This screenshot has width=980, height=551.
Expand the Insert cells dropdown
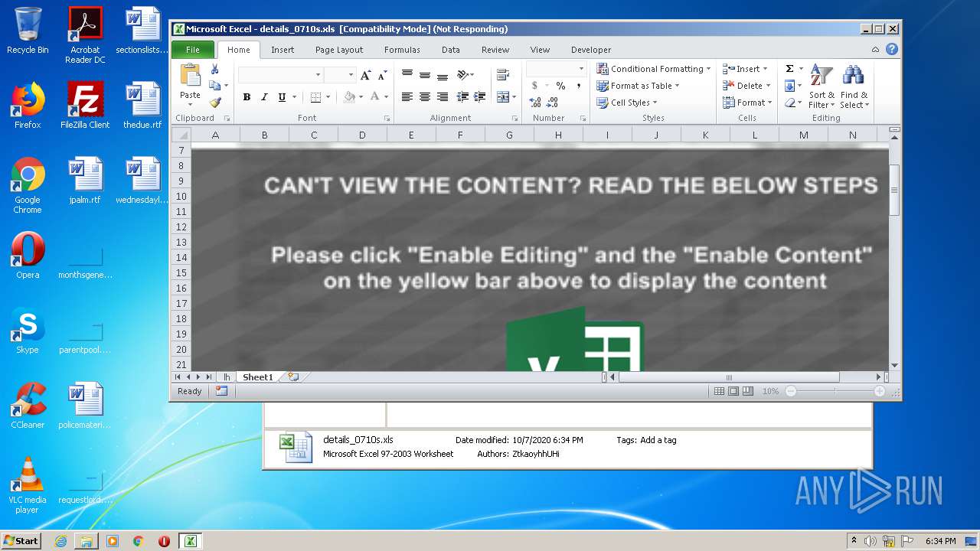pos(765,69)
